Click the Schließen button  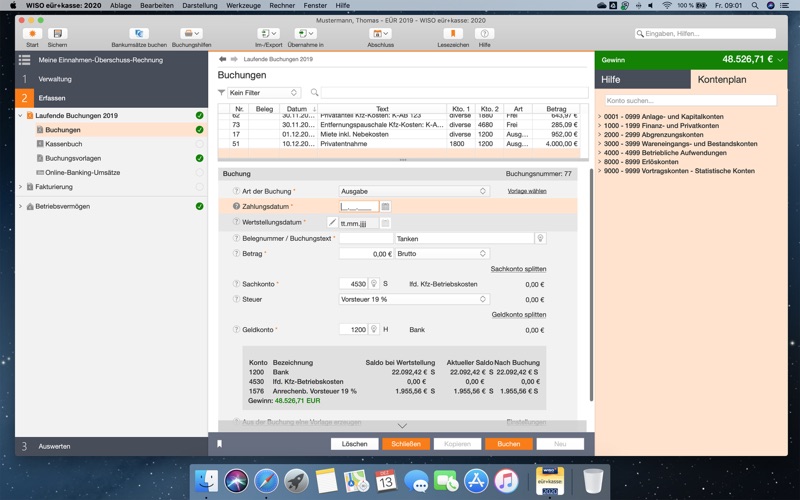pos(406,444)
